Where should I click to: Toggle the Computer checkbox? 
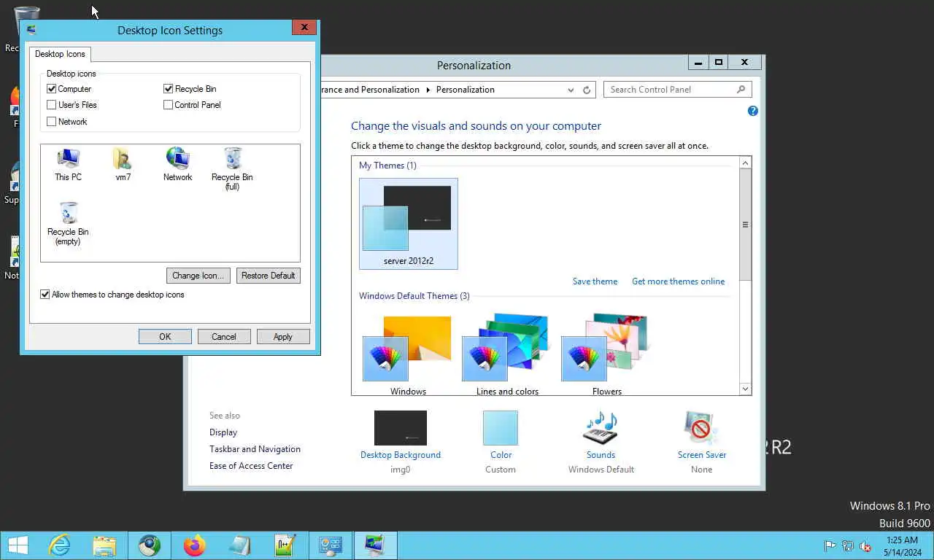52,89
